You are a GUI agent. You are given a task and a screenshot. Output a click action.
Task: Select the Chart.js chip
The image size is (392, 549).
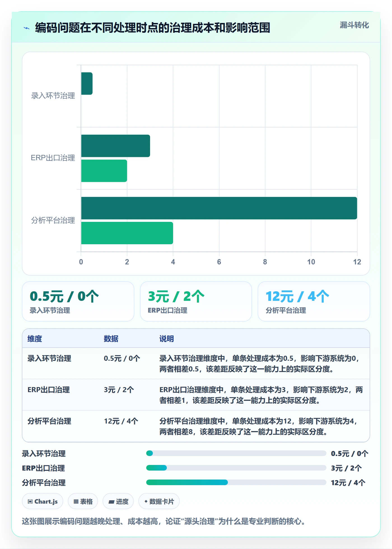click(x=43, y=501)
